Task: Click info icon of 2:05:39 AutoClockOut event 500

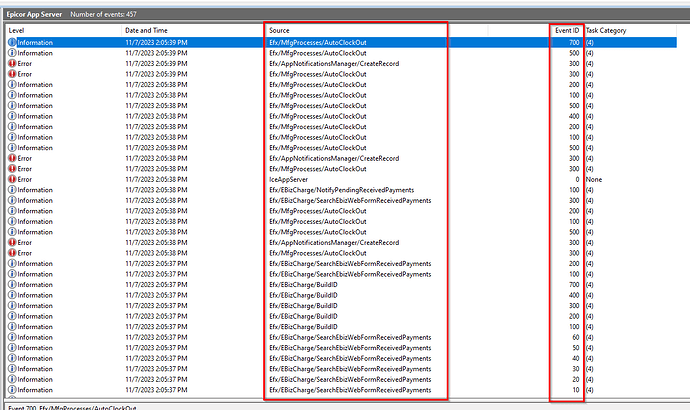Action: [12, 53]
